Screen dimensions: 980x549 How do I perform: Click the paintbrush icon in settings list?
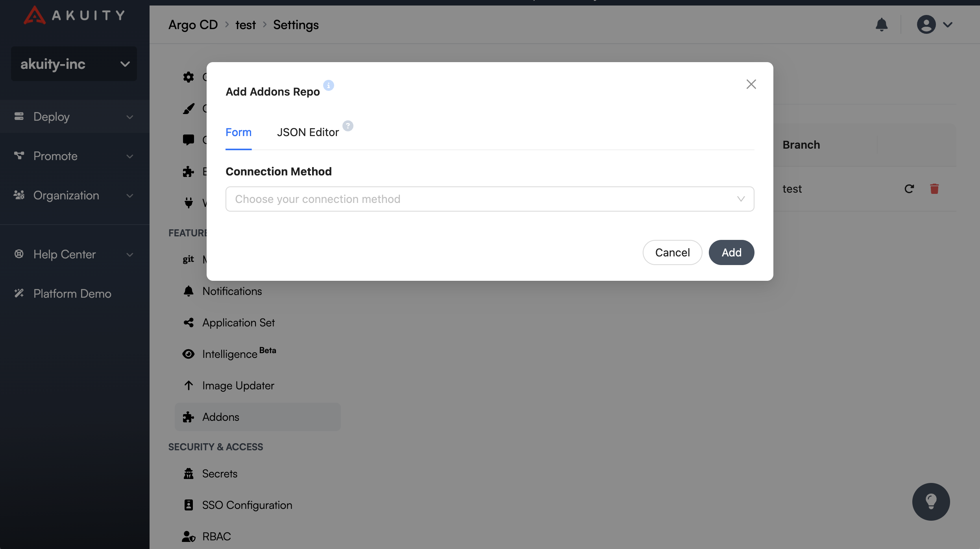click(189, 109)
